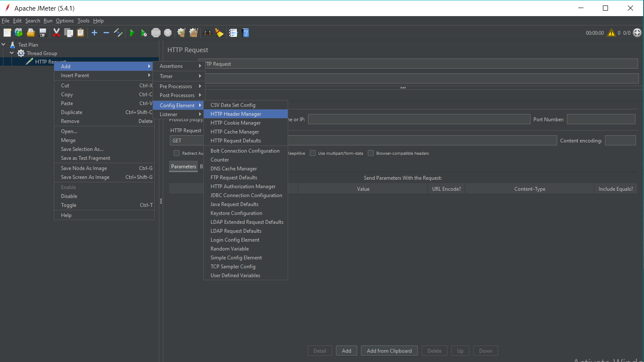Click the Add button below parameters table
Viewport: 644px width, 362px height.
pos(346,351)
